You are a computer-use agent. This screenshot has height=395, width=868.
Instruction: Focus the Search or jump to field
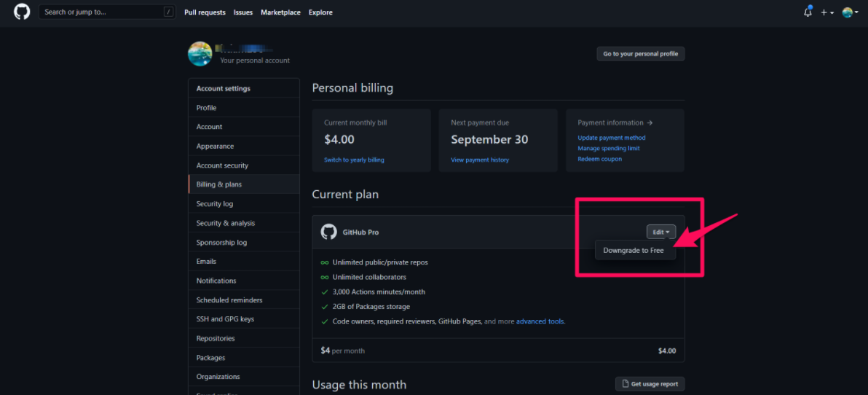(107, 12)
